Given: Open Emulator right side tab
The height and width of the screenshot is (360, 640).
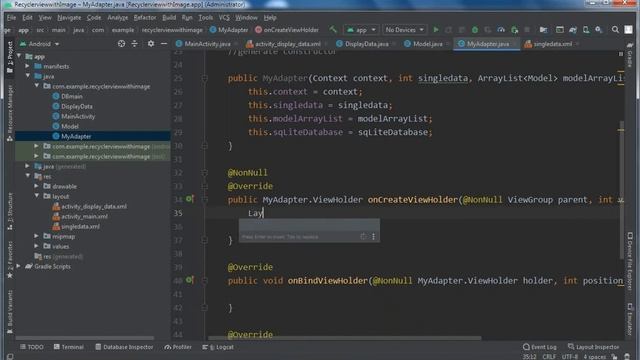Looking at the screenshot, I should [630, 319].
